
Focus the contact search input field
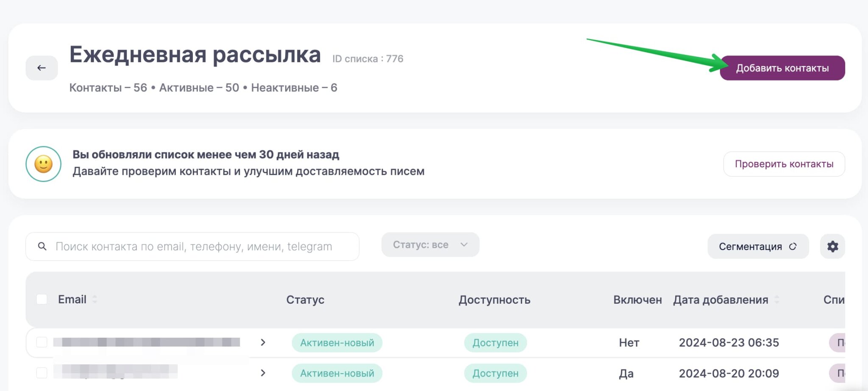199,247
